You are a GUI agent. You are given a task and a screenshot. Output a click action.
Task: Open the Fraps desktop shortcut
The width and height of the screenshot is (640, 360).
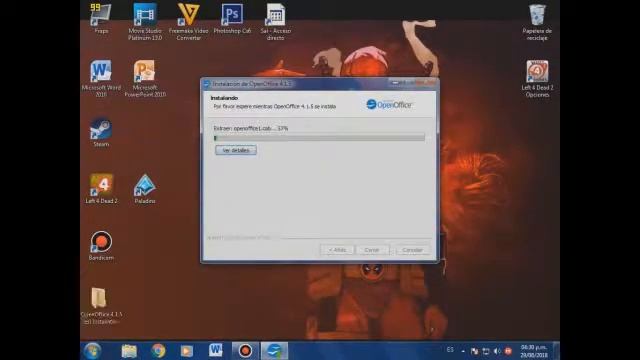[x=101, y=19]
